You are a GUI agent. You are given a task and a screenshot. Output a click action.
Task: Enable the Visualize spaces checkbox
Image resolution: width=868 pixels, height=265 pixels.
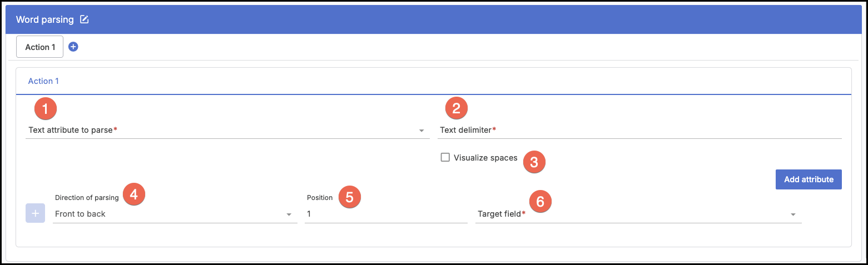pos(445,157)
